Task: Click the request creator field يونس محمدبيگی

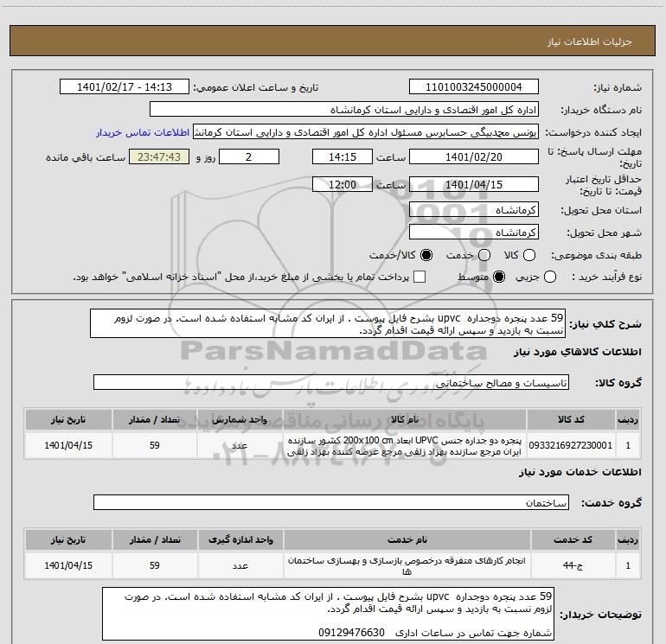Action: [366, 132]
